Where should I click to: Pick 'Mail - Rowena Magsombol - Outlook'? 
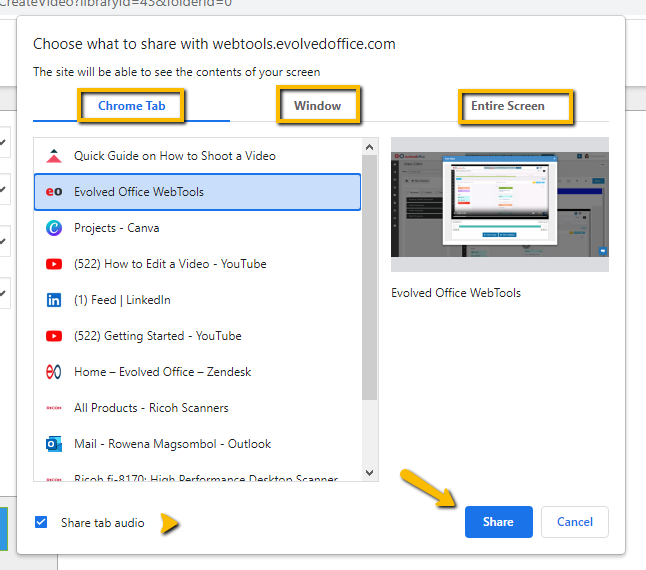click(x=197, y=444)
